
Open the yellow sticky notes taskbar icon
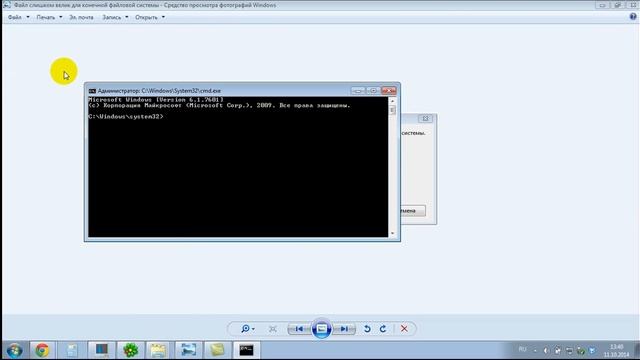point(217,350)
